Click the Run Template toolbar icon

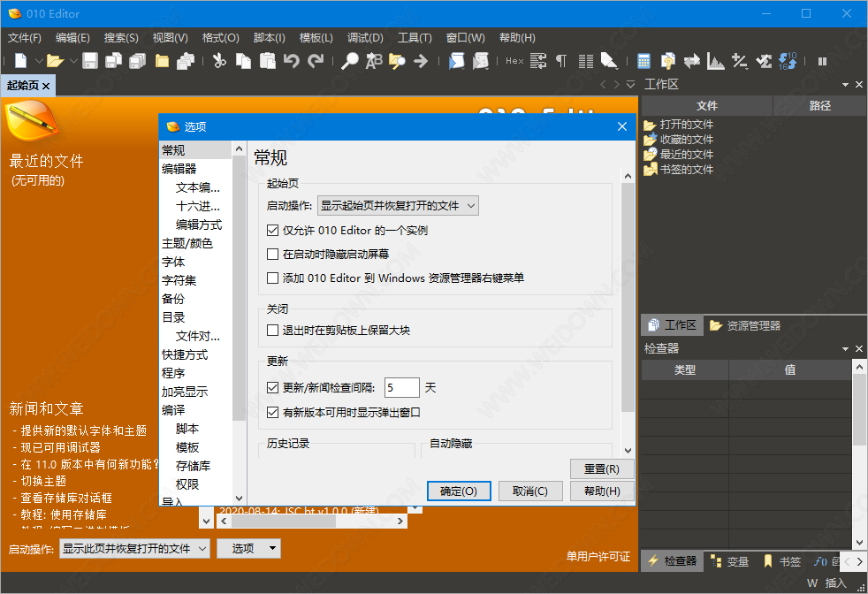tap(481, 60)
